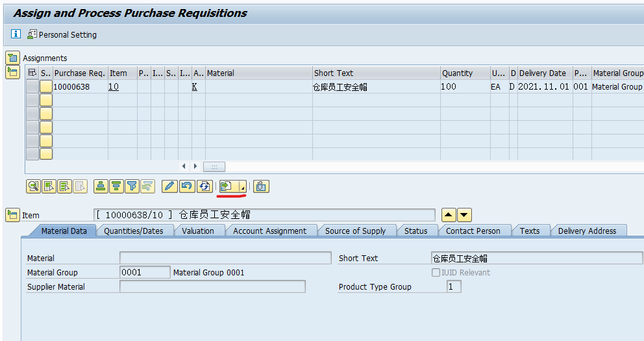Click the Delivery Date column header
Image resolution: width=644 pixels, height=341 pixels.
[545, 73]
